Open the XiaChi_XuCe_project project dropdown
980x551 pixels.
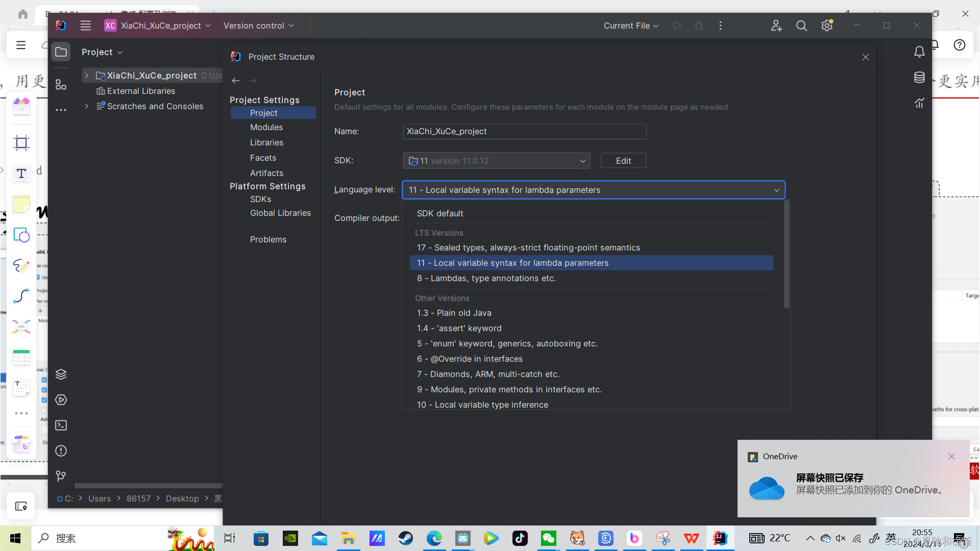tap(158, 26)
